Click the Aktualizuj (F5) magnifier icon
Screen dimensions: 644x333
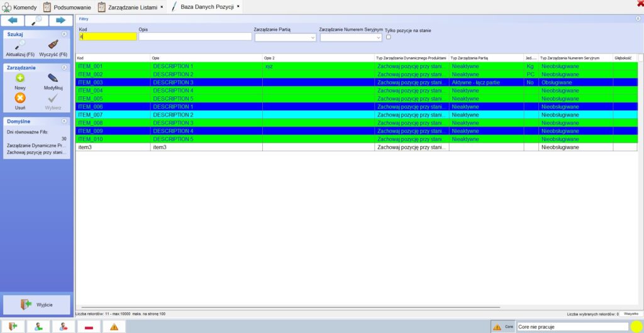[20, 45]
